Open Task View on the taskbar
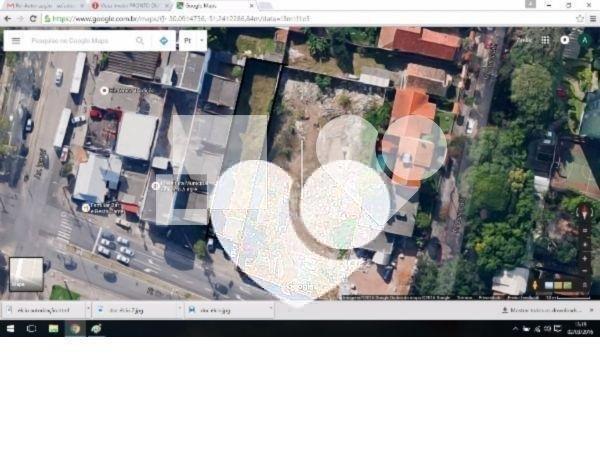The height and width of the screenshot is (468, 600). (31, 329)
